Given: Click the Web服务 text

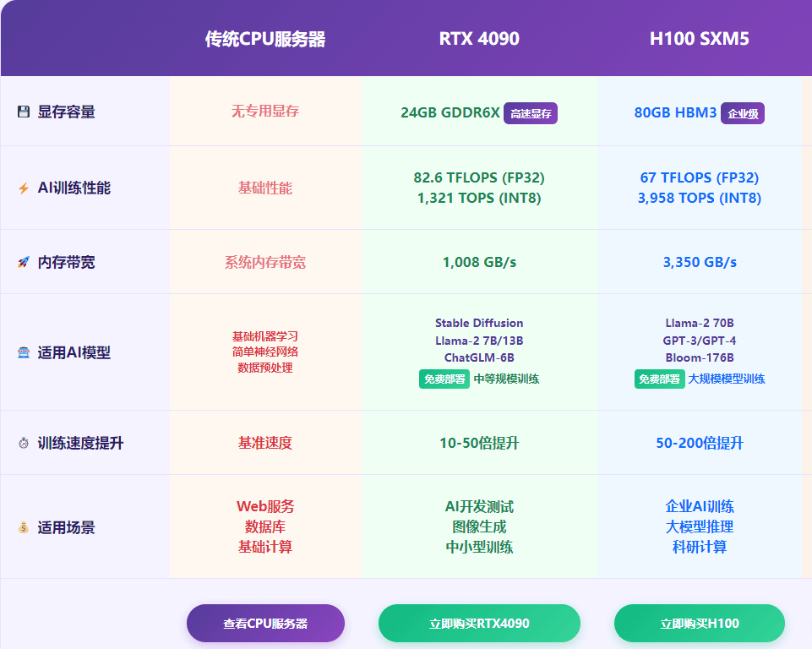Looking at the screenshot, I should coord(265,506).
